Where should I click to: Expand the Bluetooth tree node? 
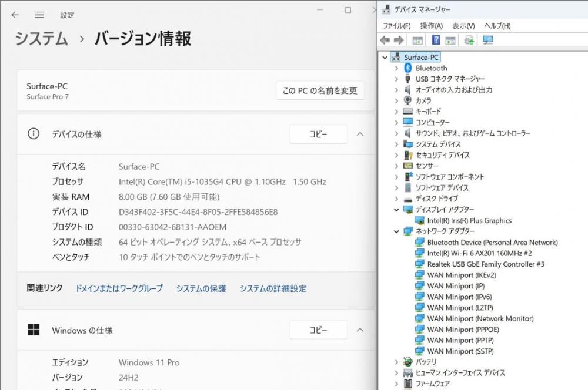click(x=396, y=68)
